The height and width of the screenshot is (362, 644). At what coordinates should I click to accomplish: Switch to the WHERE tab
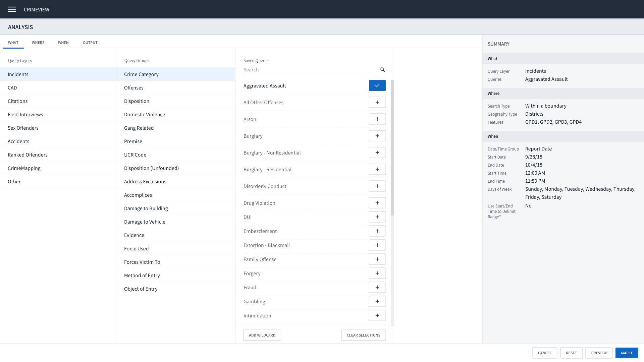[38, 43]
